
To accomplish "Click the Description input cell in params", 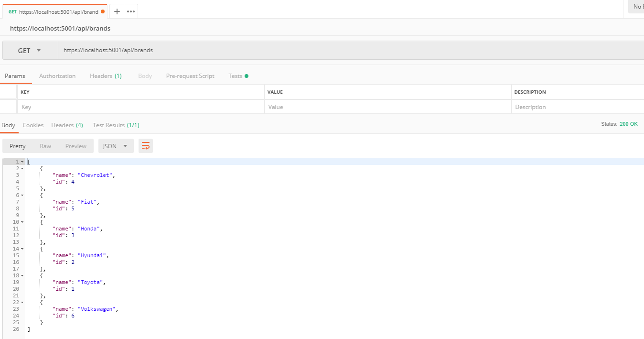I will click(578, 107).
